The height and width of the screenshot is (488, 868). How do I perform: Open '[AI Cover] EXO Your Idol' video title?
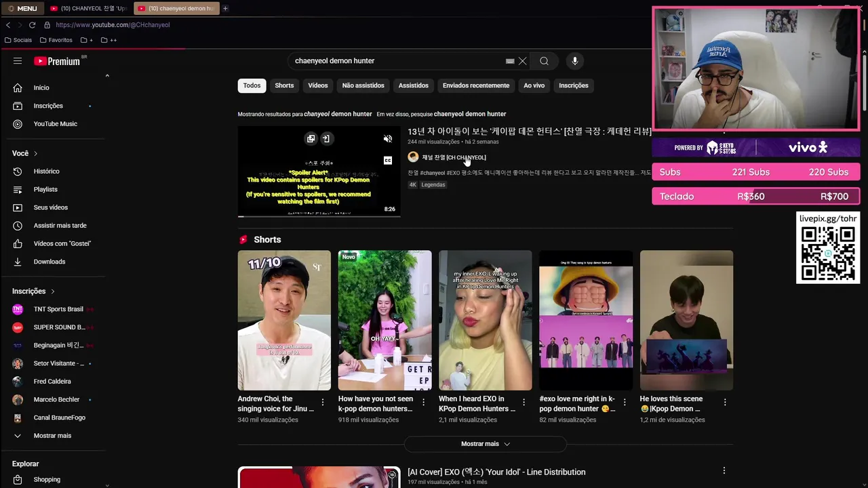(496, 472)
